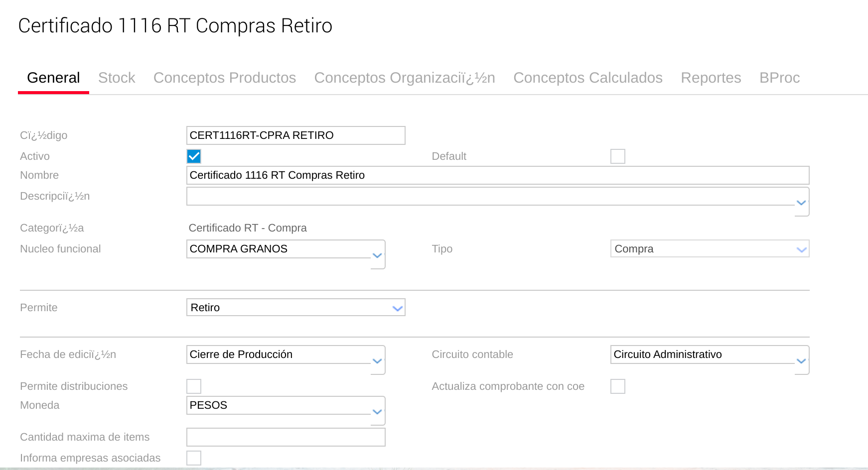Viewport: 868px width, 470px height.
Task: Open the Conceptos Productos tab
Action: click(x=225, y=78)
